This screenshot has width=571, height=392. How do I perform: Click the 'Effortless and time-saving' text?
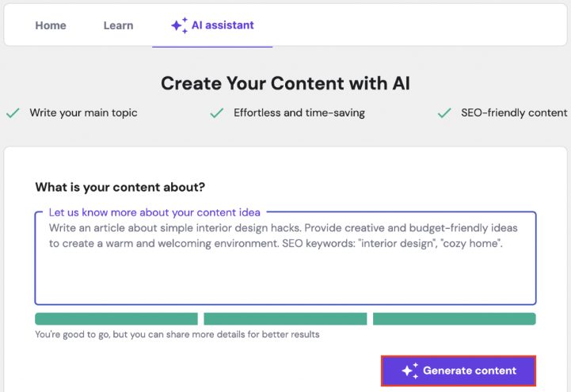(299, 113)
